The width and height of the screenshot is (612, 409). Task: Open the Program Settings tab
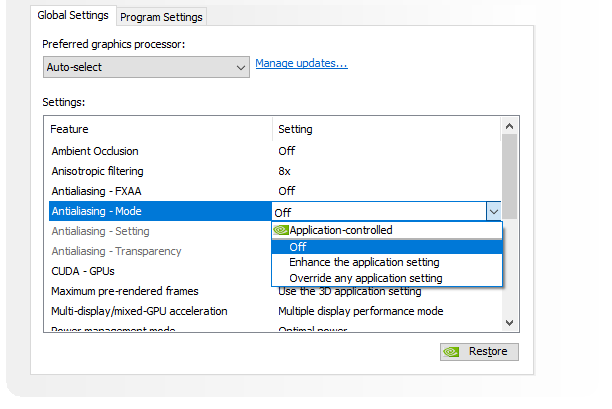161,17
